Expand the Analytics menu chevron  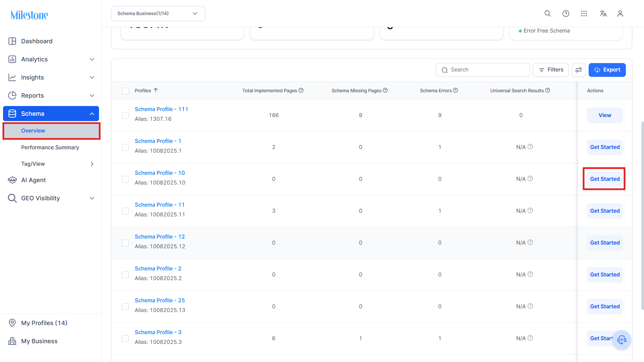[92, 59]
